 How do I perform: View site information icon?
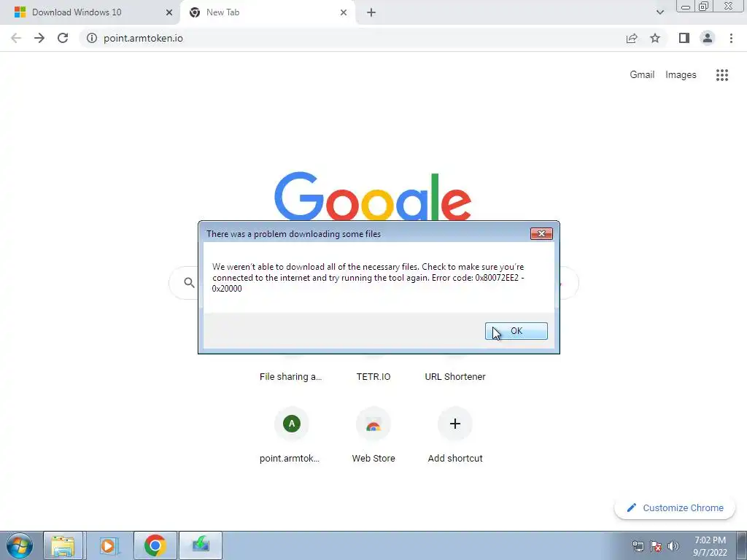coord(92,38)
